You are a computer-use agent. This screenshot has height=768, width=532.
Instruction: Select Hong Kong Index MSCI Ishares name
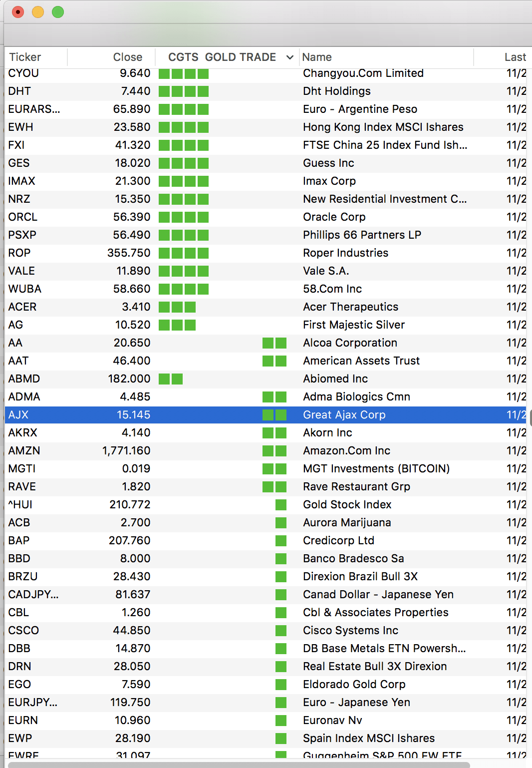383,127
